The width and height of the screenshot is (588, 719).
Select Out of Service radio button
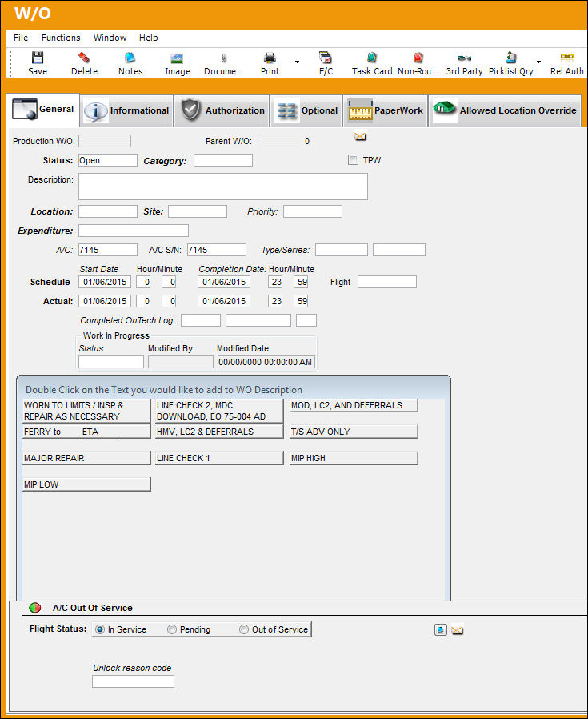[x=244, y=629]
